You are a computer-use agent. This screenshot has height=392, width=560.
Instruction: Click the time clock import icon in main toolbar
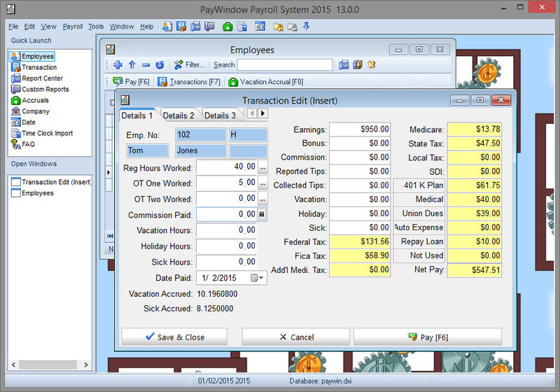coord(241,27)
